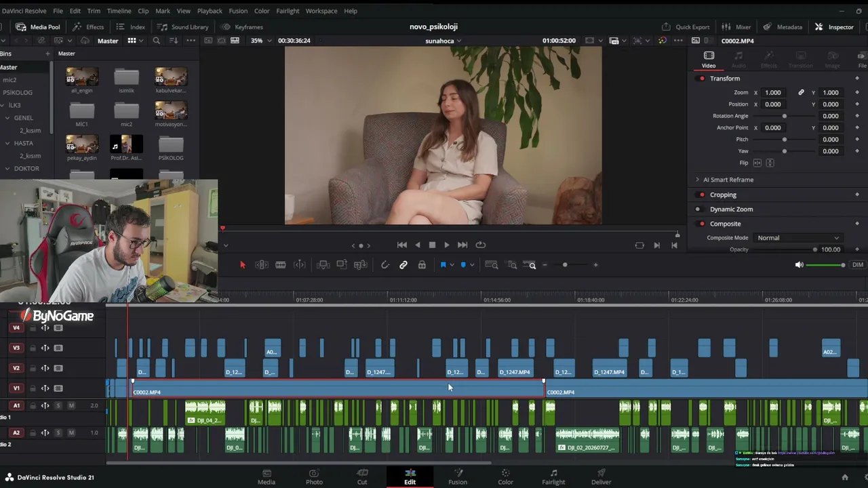This screenshot has width=868, height=488.
Task: Switch to the Color page
Action: pos(505,476)
